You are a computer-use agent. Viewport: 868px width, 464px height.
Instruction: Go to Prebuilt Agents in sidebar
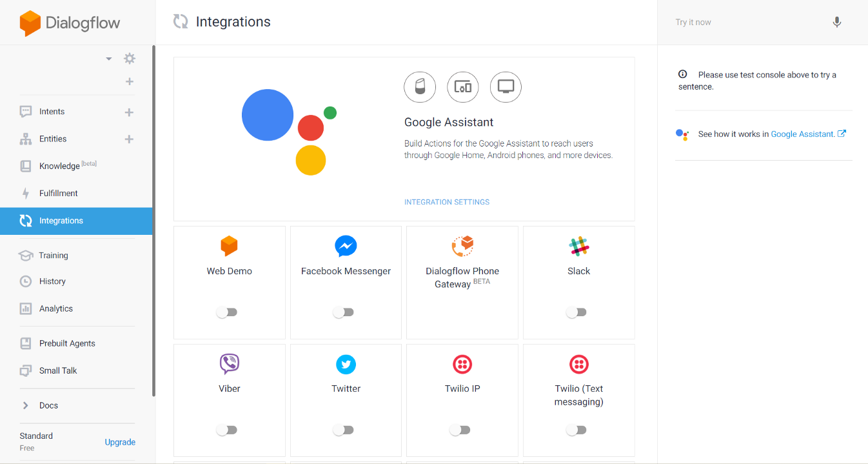tap(67, 343)
